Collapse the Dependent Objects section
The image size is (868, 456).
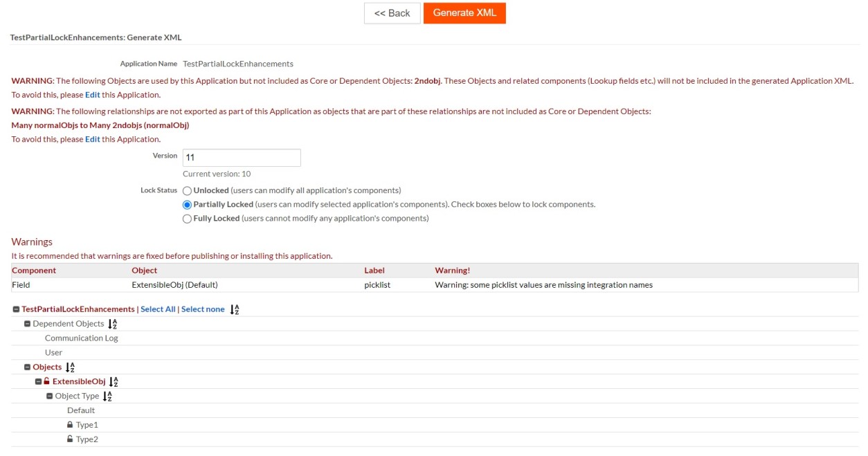coord(28,324)
